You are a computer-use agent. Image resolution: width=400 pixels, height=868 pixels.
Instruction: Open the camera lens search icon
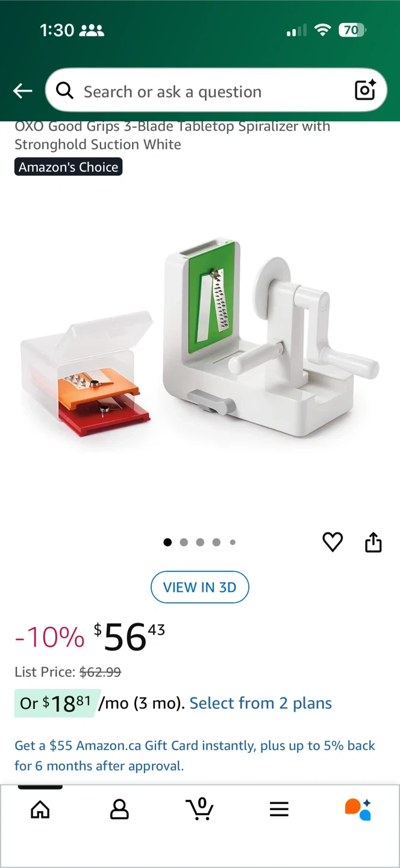pyautogui.click(x=365, y=90)
